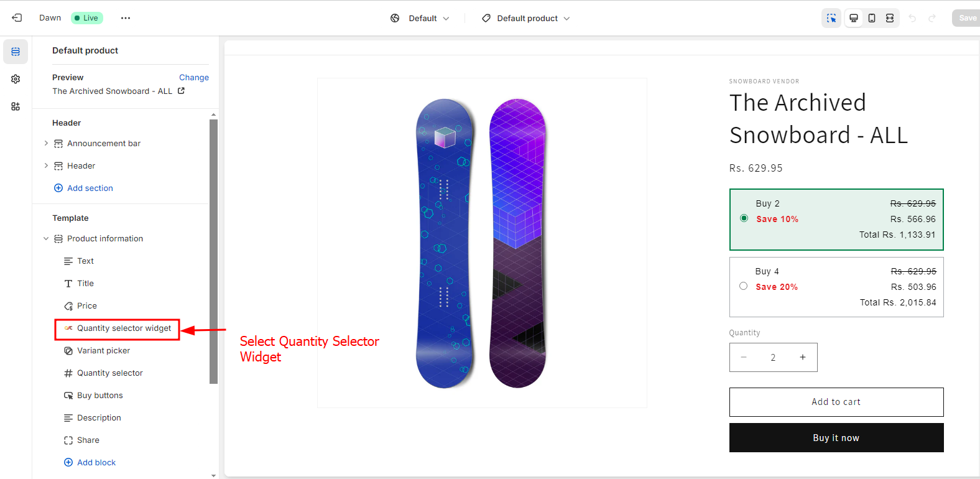Open preview product in new tab icon

[x=181, y=91]
